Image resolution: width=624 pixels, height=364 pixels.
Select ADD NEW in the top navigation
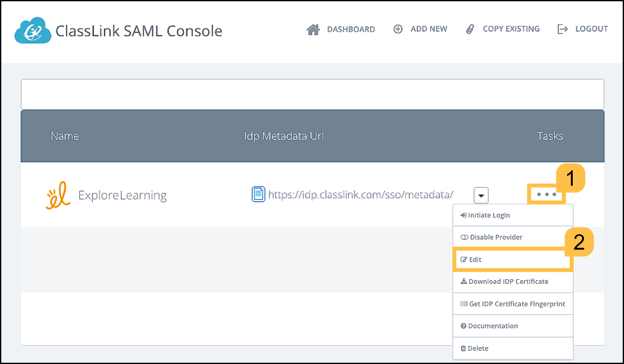pos(429,29)
